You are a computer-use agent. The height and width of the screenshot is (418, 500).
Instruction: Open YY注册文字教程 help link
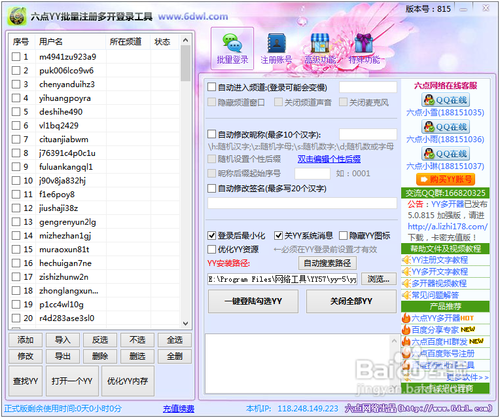click(439, 260)
